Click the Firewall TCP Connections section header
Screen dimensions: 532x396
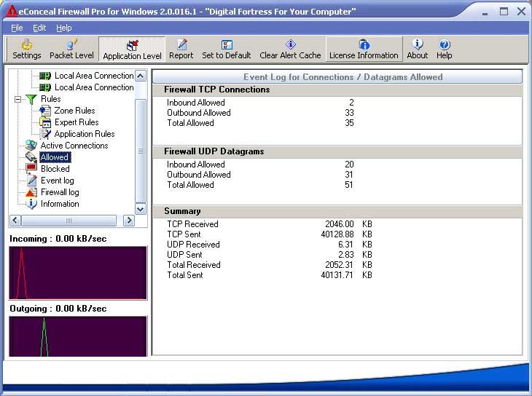(x=337, y=90)
